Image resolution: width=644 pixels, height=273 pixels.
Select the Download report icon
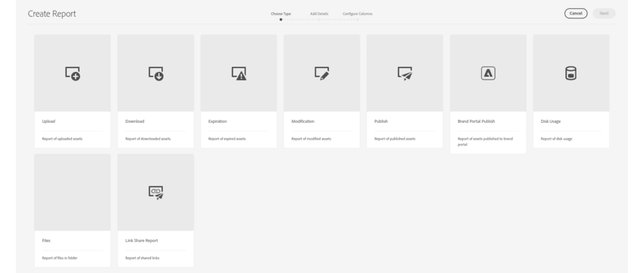(156, 74)
